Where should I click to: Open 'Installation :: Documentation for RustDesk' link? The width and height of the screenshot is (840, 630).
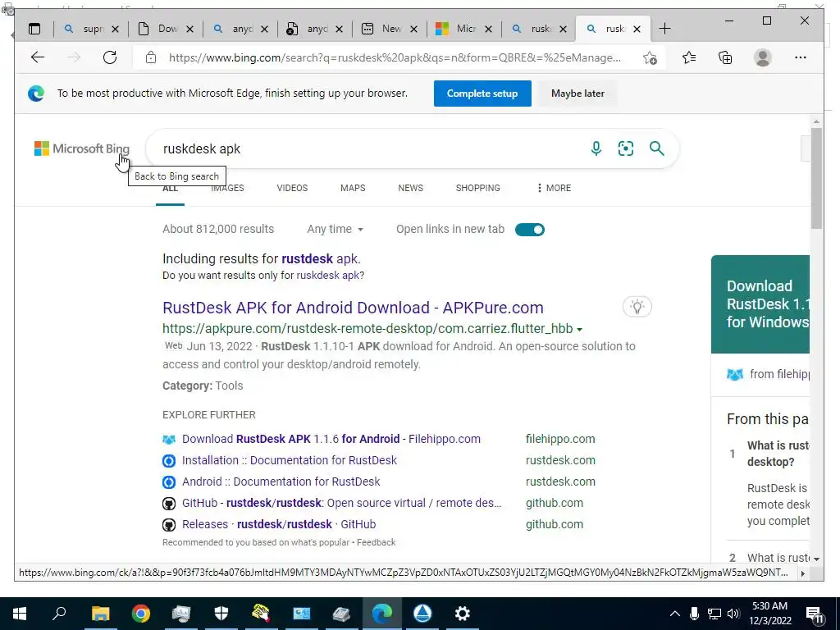(290, 460)
